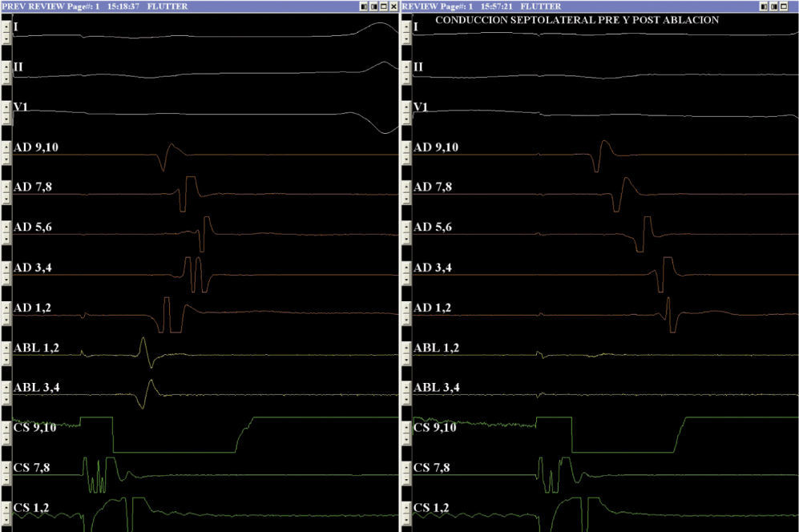Maximize the left review window (15:18:37)

coord(383,6)
